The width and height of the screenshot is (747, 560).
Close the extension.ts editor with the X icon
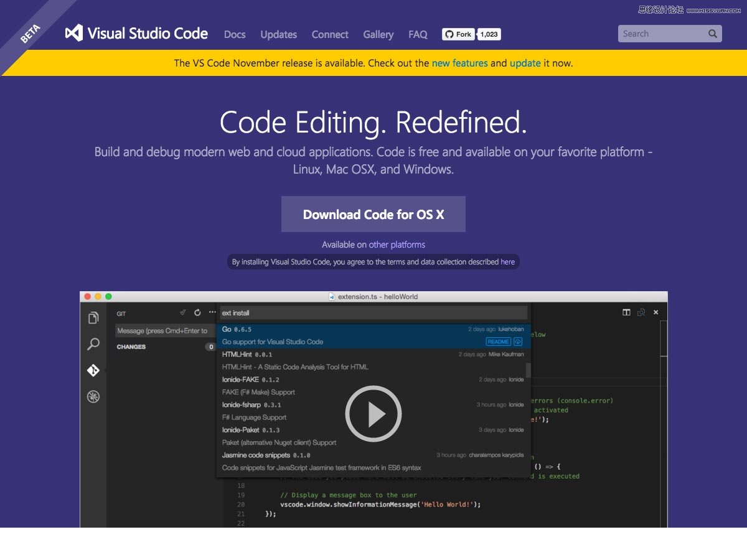click(x=656, y=312)
